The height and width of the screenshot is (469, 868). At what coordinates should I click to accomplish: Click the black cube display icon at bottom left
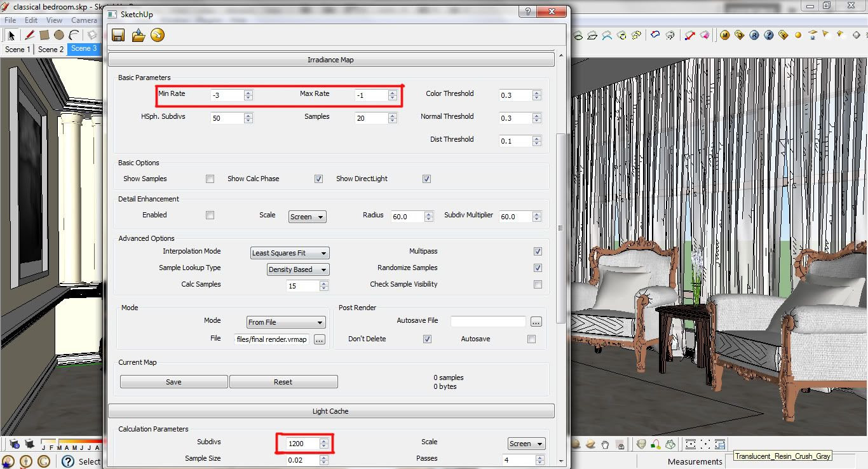[x=29, y=444]
